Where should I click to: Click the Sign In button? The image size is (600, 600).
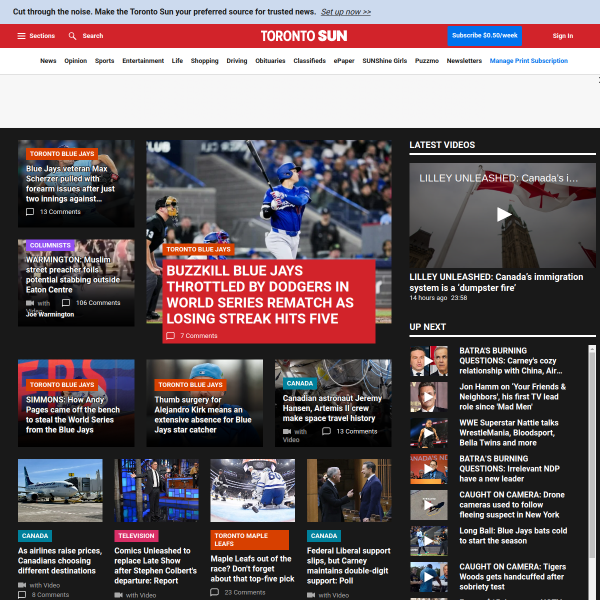562,36
